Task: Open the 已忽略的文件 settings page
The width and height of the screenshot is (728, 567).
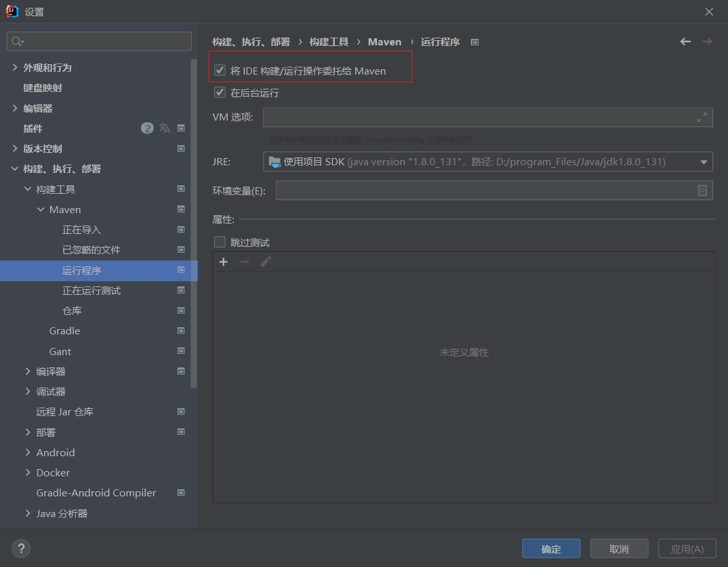Action: 91,250
